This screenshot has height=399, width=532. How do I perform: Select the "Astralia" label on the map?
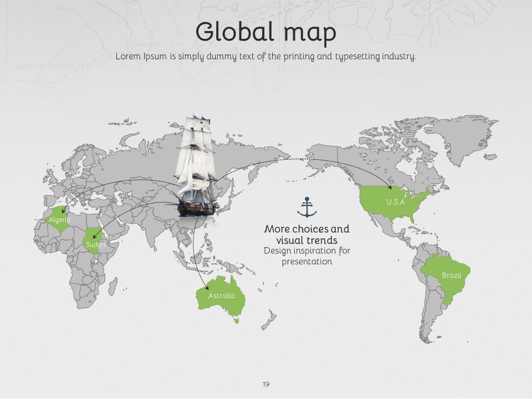[x=221, y=295]
